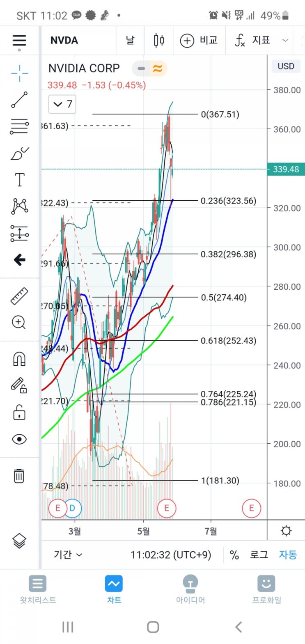This screenshot has width=305, height=644.
Task: Click the orange approximately-equal data icon
Action: (158, 69)
